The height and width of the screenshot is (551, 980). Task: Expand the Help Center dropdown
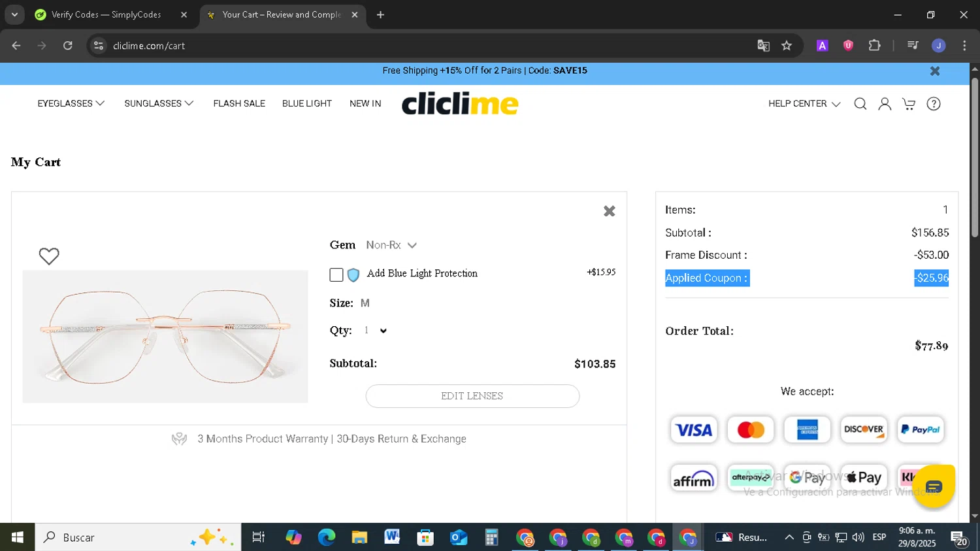tap(804, 104)
